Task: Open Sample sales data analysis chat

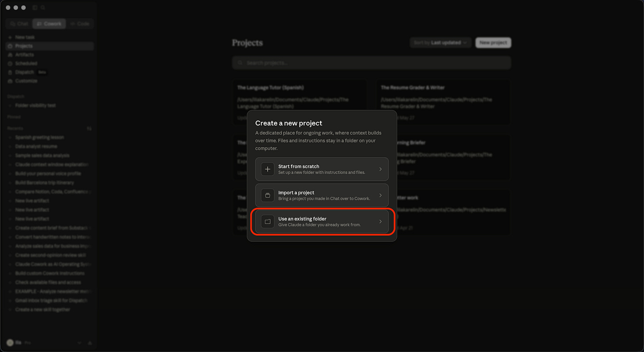Action: (50, 155)
